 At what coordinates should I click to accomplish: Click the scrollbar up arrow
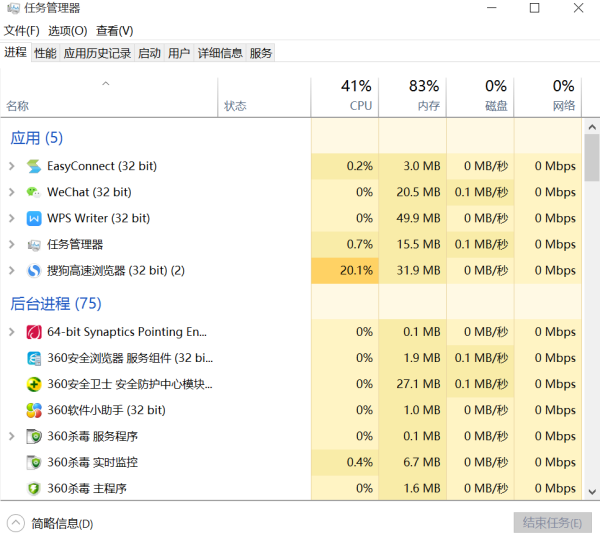pyautogui.click(x=592, y=127)
